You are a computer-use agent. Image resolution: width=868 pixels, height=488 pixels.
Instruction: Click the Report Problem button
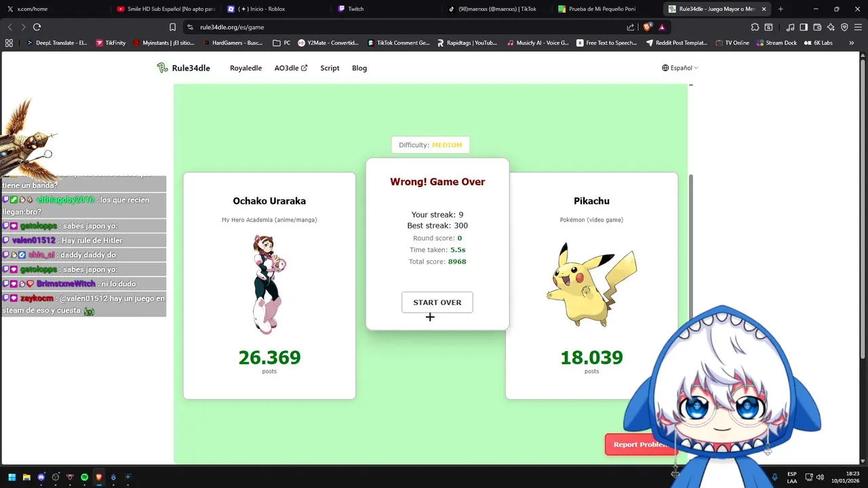[x=641, y=445]
